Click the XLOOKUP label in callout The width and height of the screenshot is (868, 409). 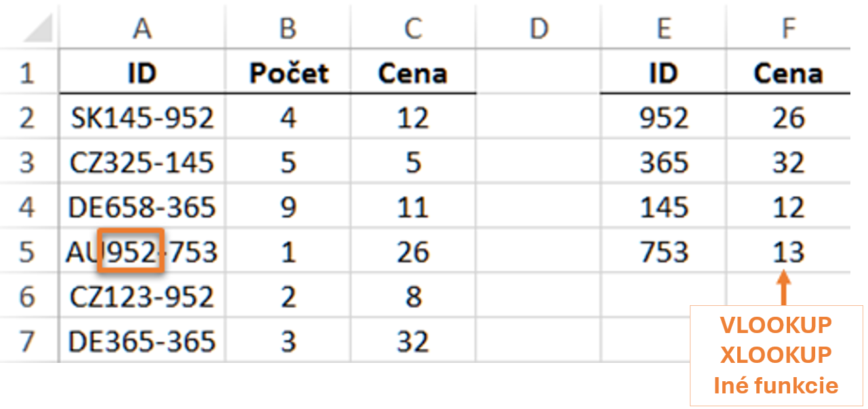(x=776, y=355)
